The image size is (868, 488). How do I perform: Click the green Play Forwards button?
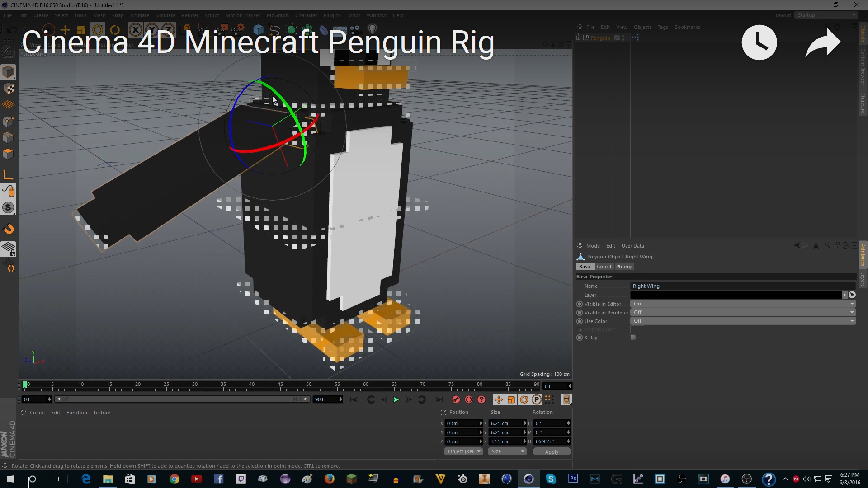pos(396,399)
